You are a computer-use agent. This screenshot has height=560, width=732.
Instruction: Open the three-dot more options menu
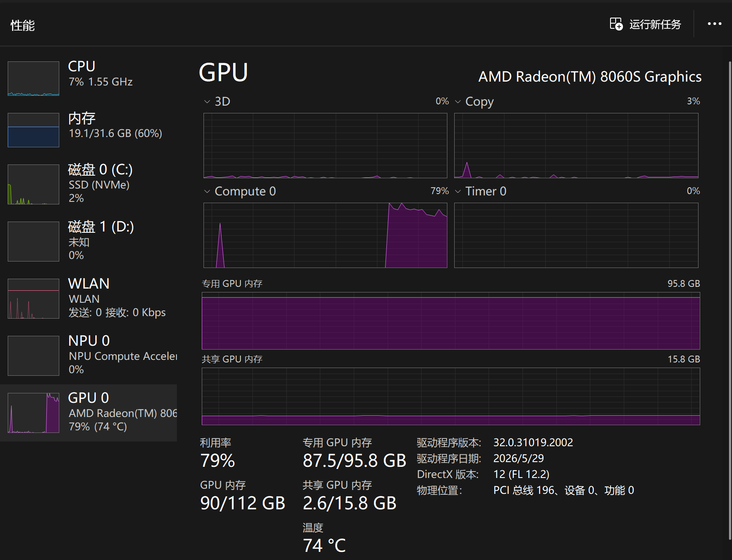coord(714,24)
